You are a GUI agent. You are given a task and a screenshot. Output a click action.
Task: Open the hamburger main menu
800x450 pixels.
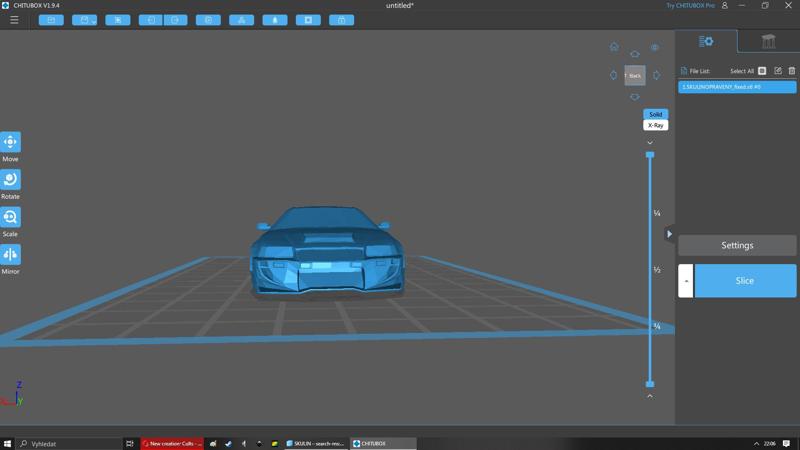click(14, 20)
